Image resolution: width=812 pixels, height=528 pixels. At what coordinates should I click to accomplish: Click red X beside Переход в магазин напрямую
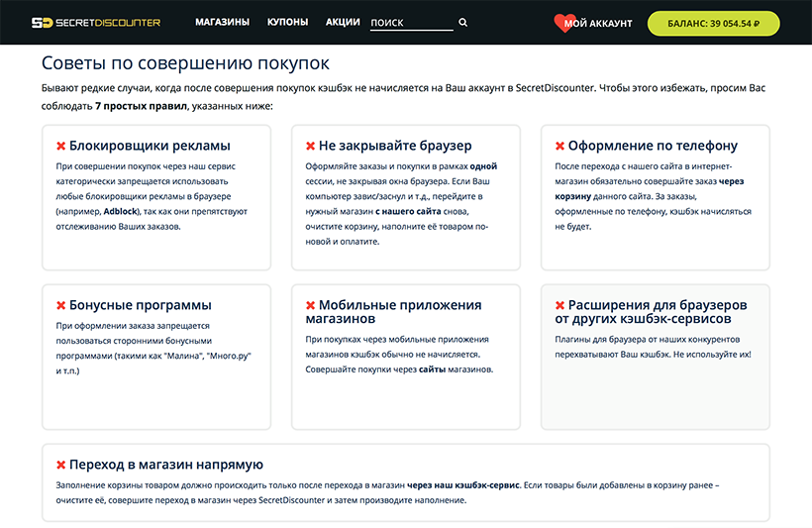[x=61, y=465]
